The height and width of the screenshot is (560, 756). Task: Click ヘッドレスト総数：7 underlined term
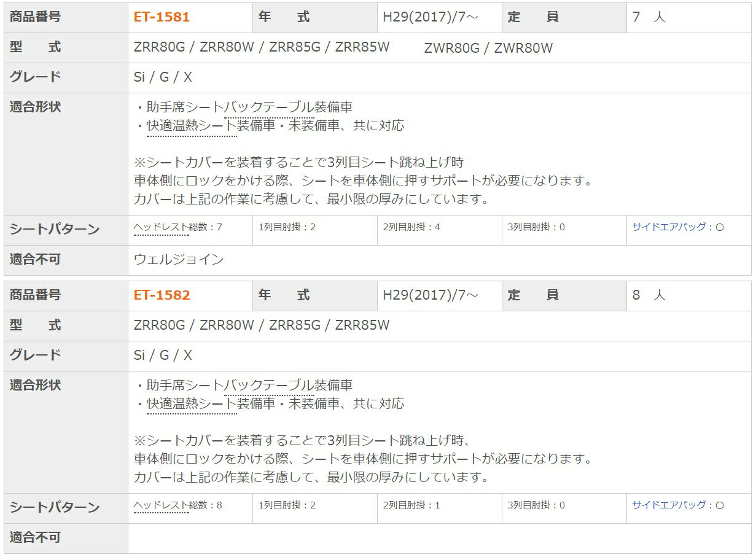click(x=162, y=227)
